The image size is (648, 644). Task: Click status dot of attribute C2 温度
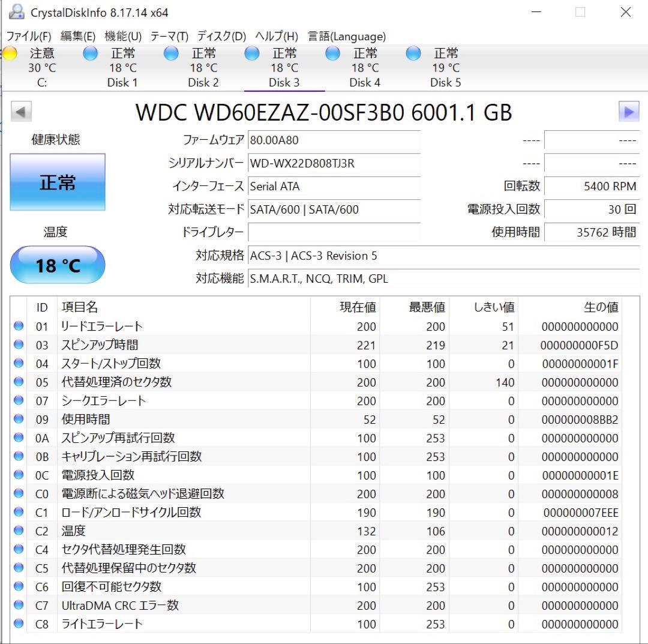[19, 531]
